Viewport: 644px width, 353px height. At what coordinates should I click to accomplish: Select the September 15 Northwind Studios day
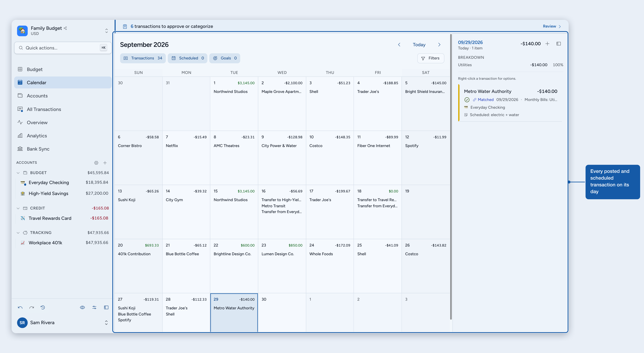coord(234,212)
